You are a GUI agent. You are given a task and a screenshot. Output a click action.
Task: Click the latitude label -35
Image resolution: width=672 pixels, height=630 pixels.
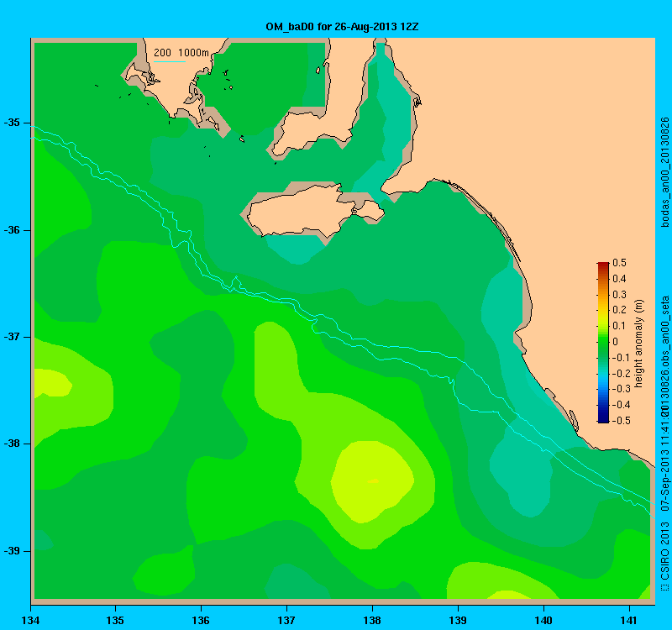(x=12, y=123)
